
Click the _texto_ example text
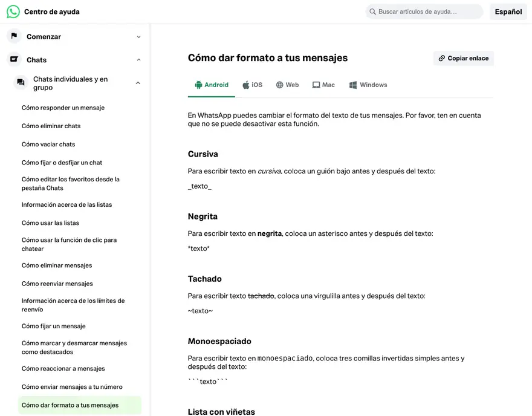[199, 186]
